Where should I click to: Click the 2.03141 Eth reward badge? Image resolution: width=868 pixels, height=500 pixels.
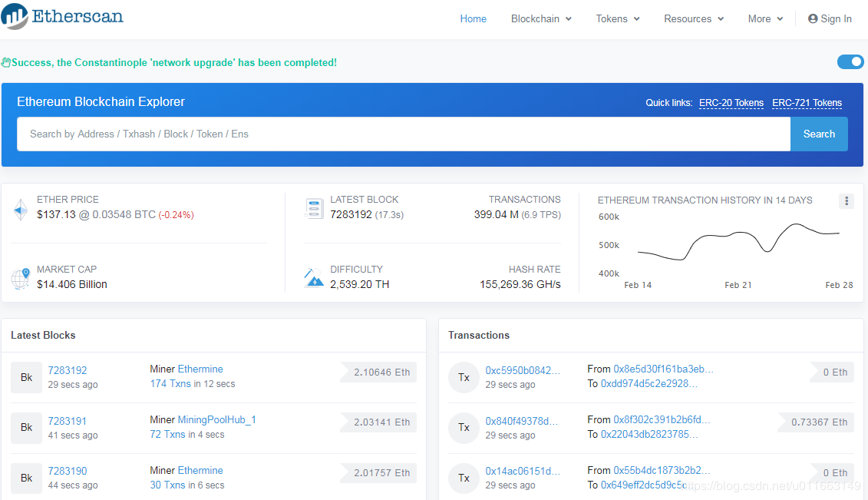pos(378,422)
